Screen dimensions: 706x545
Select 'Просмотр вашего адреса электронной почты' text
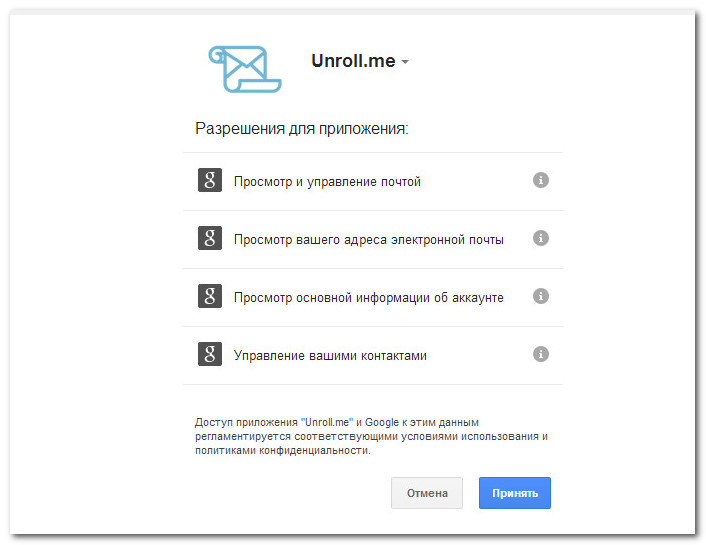tap(369, 239)
